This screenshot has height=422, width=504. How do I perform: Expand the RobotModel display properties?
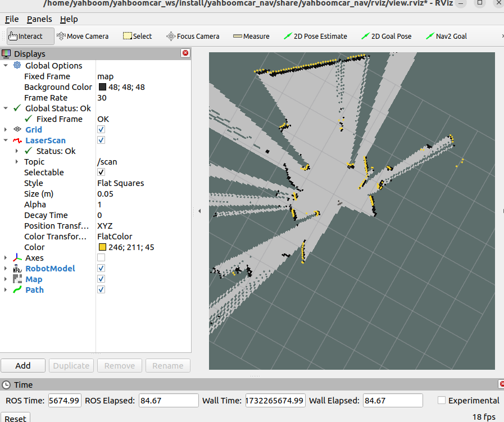(6, 269)
